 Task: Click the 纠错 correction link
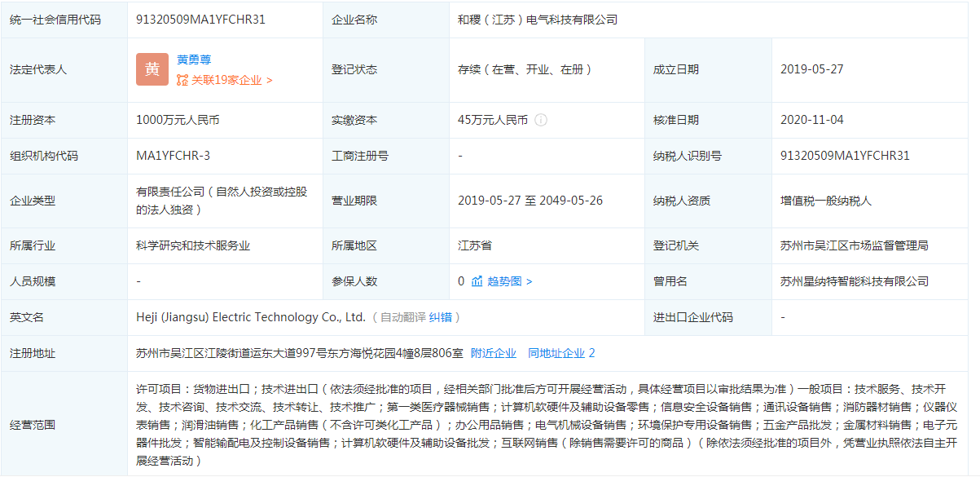click(441, 317)
